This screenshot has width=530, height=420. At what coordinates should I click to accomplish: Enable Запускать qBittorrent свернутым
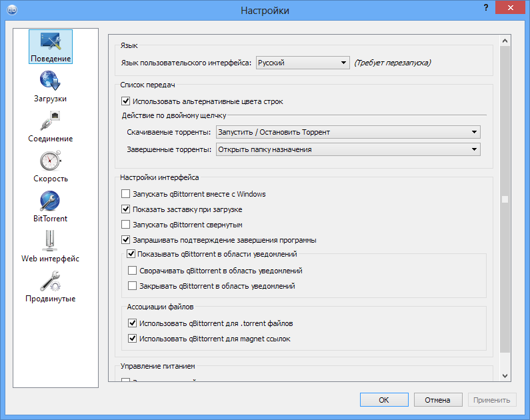pos(125,225)
